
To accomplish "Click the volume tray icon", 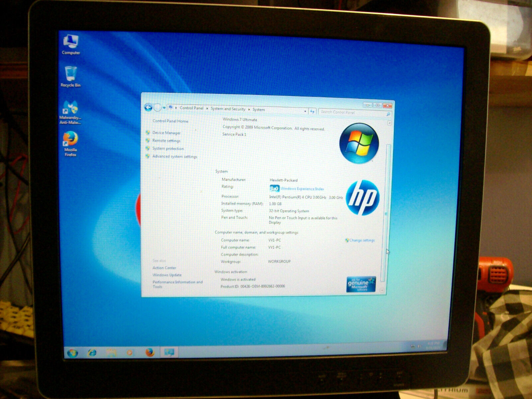I will 420,346.
